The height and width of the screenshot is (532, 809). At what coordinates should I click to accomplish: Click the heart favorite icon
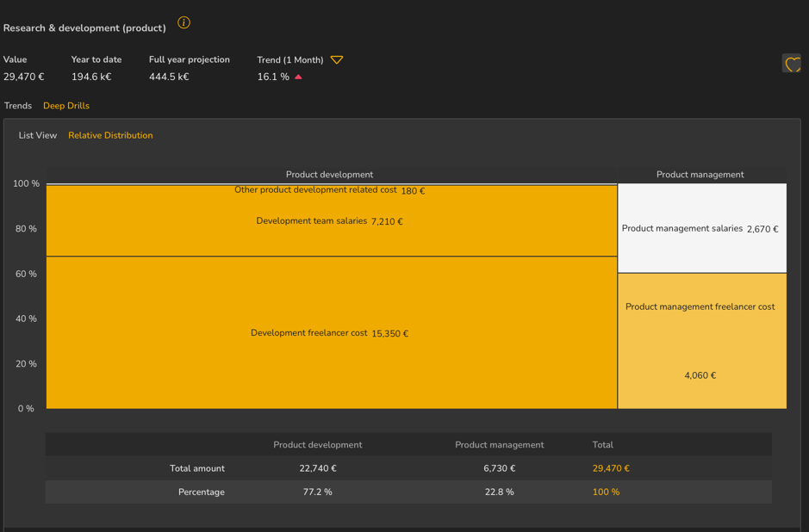pos(792,64)
